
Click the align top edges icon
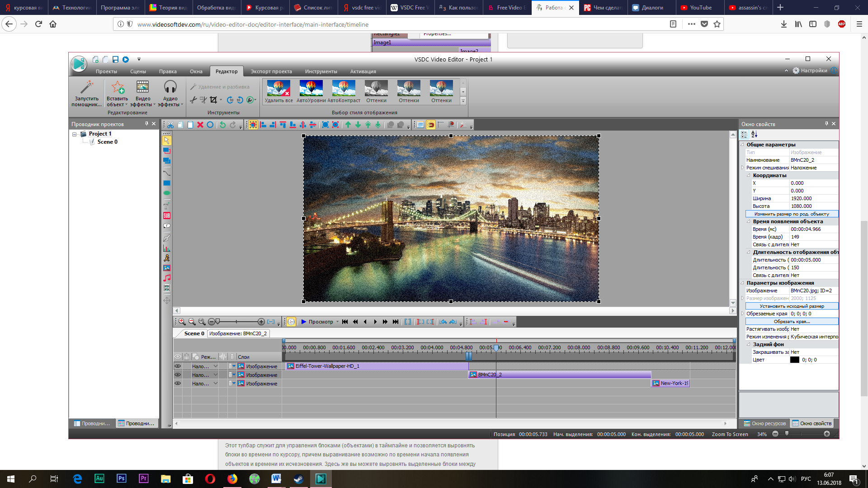tap(283, 125)
